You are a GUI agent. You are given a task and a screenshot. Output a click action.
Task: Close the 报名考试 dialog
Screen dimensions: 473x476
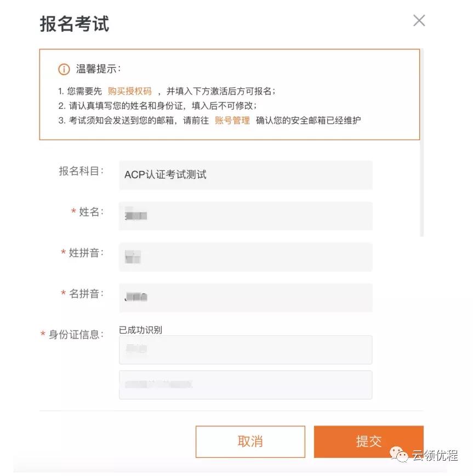[x=419, y=20]
